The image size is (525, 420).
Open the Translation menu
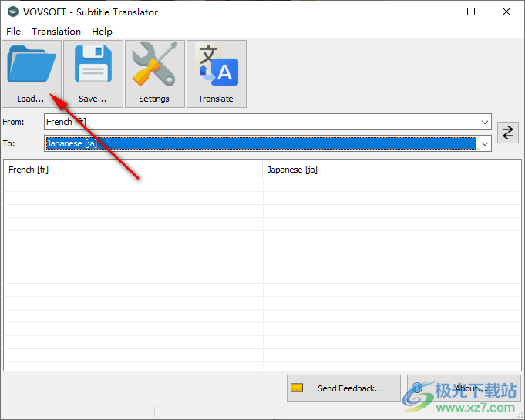[56, 32]
